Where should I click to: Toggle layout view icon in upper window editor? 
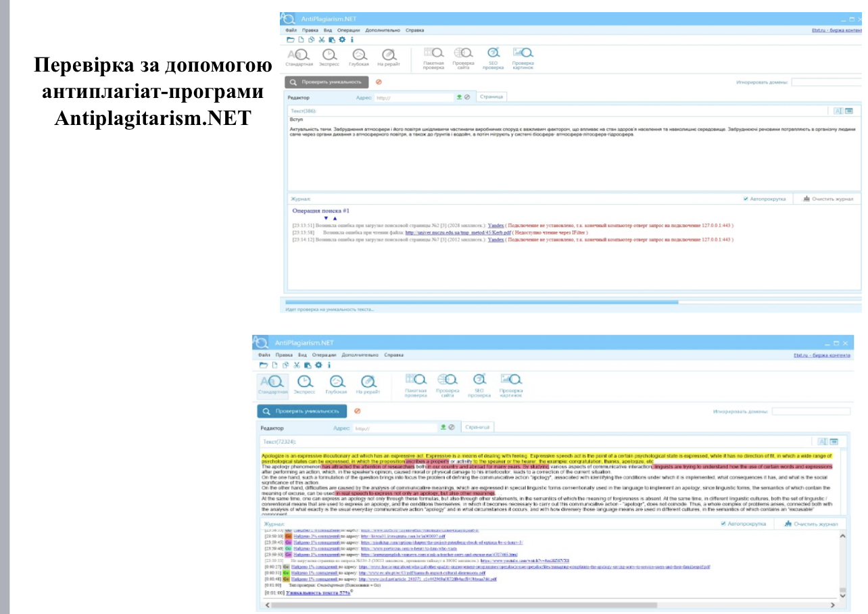click(848, 111)
